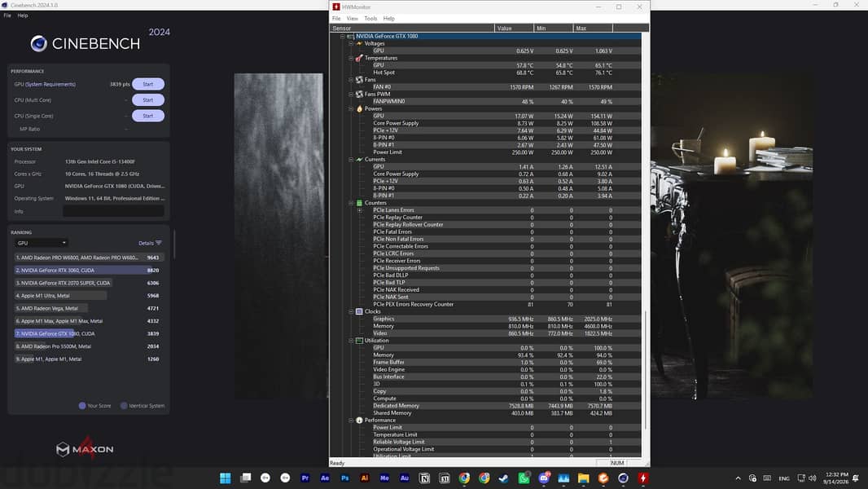The image size is (868, 489).
Task: Switch to HWMonitor via its red taskbar icon
Action: tap(643, 478)
